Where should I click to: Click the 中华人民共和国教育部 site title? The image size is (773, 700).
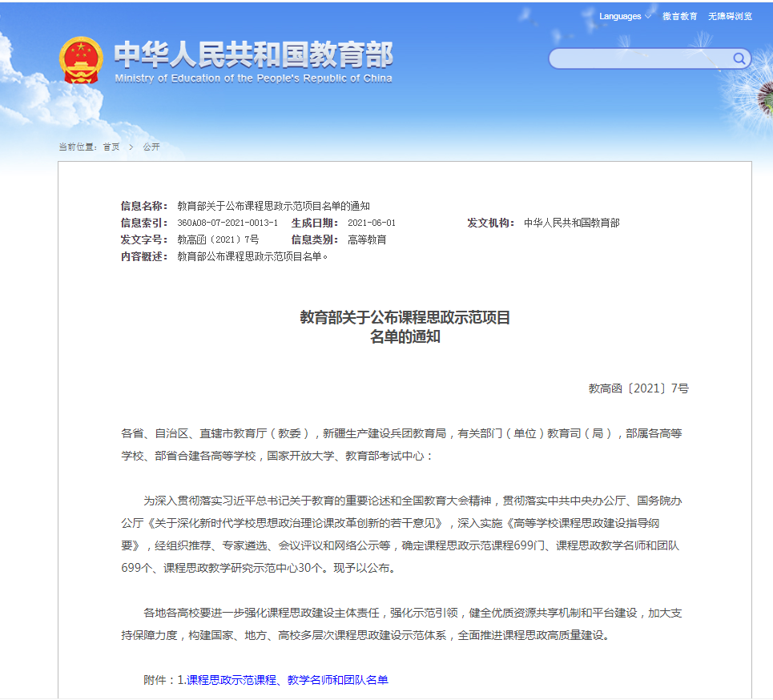[253, 54]
